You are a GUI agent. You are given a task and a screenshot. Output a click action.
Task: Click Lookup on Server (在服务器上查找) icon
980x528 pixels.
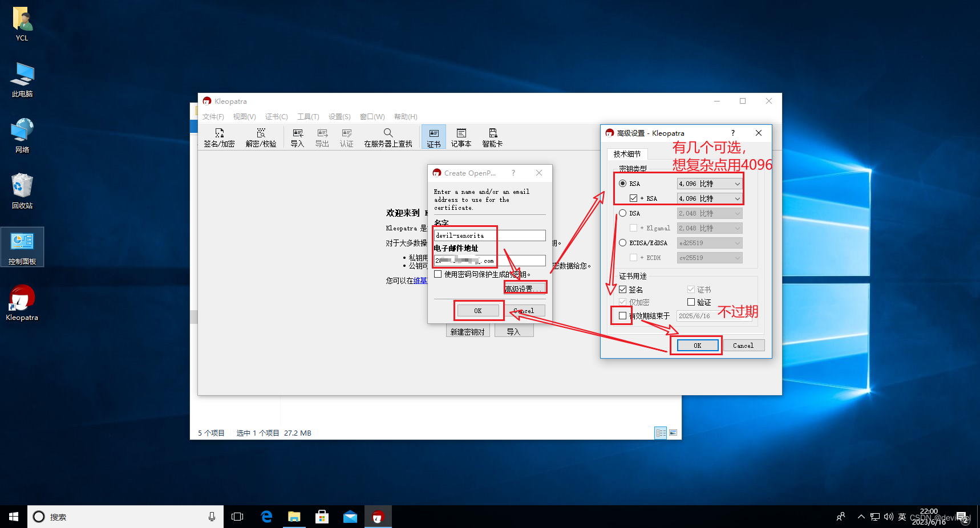coord(388,138)
